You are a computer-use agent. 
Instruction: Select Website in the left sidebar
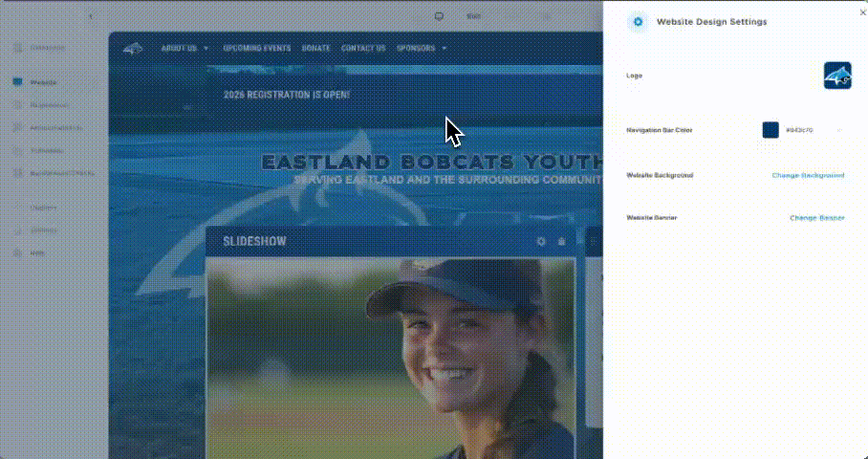point(43,82)
